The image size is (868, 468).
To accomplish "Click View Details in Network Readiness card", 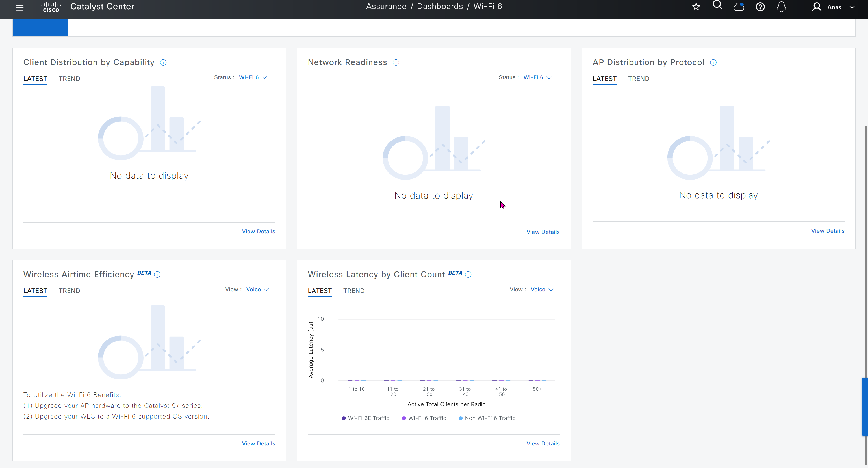I will click(543, 232).
